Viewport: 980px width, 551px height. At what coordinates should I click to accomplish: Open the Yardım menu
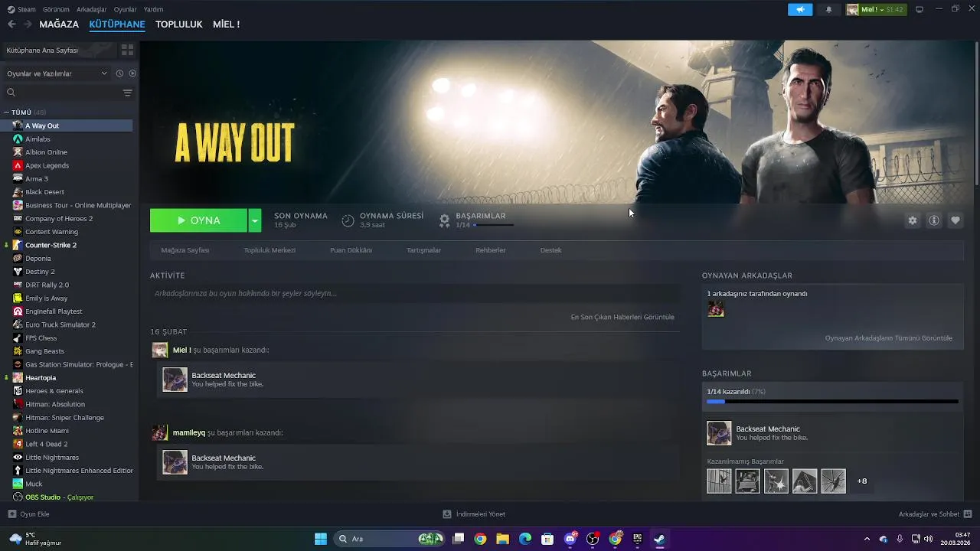[x=153, y=9]
